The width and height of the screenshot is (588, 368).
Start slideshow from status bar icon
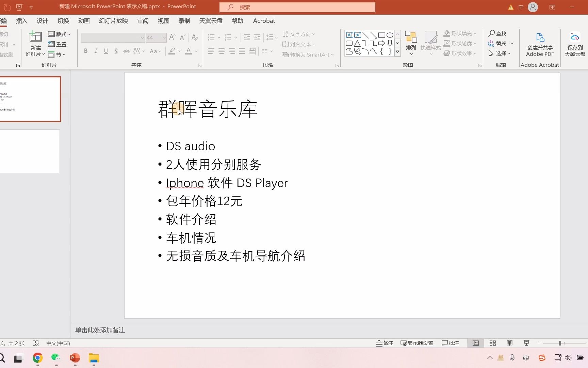click(526, 343)
